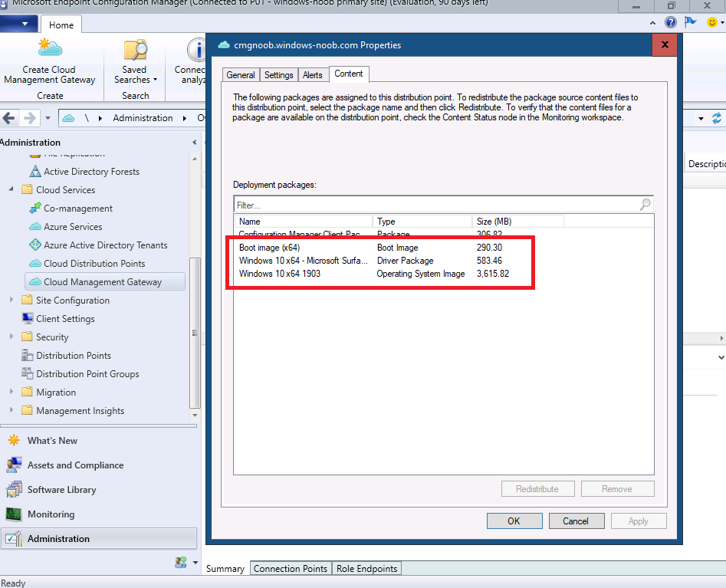Switch to the Connection Points tab
The width and height of the screenshot is (726, 588).
coord(291,569)
